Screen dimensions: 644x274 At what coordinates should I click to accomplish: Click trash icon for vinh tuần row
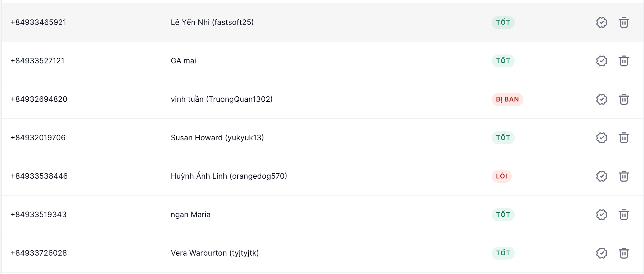coord(624,99)
